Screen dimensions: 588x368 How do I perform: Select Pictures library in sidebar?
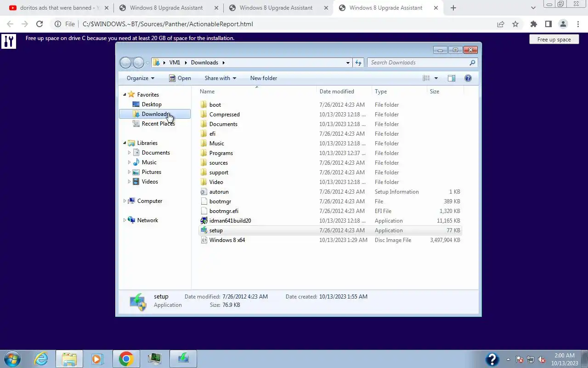pos(151,172)
